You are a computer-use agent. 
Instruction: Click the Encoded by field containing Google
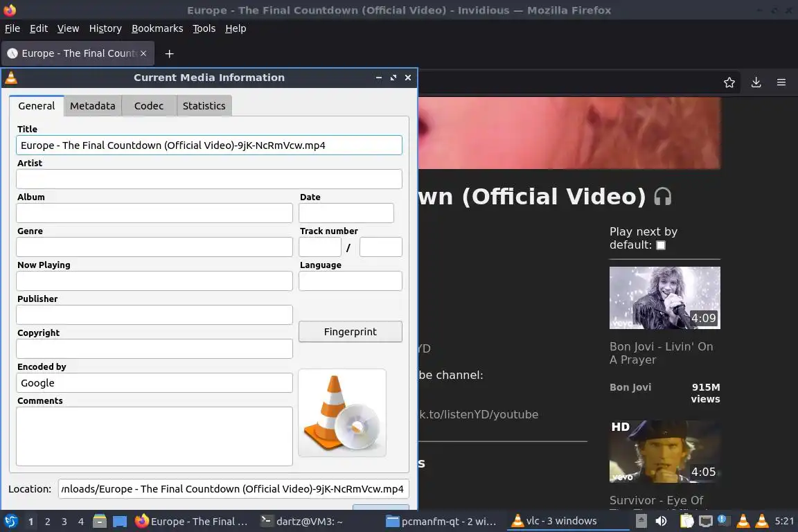click(154, 383)
